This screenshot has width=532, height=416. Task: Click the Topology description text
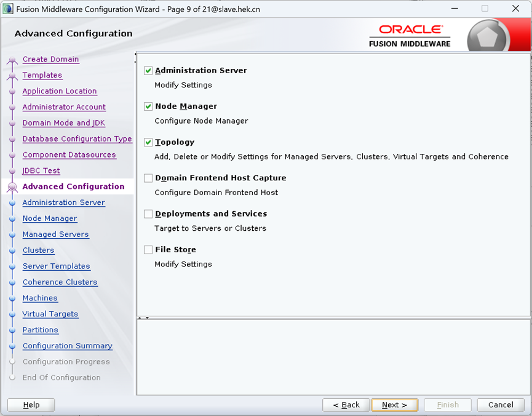coord(331,156)
